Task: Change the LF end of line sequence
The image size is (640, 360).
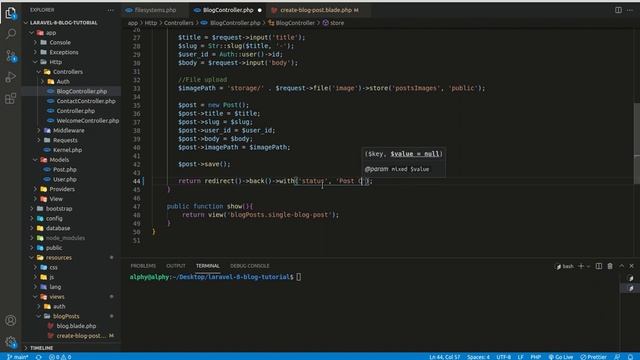Action: point(520,357)
